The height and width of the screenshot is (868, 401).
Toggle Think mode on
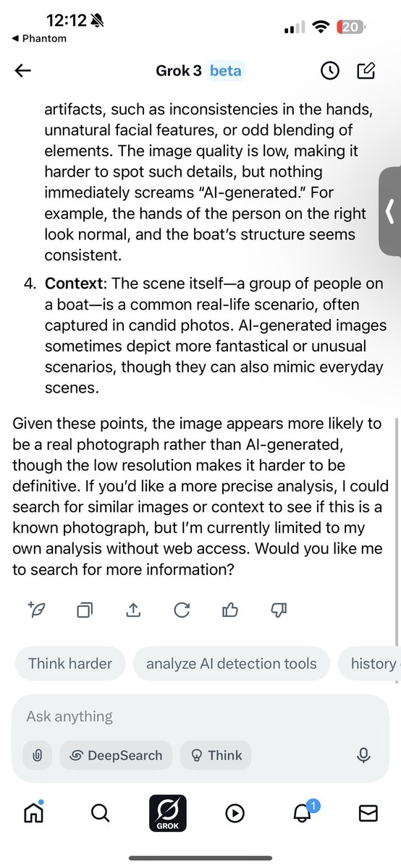[x=216, y=755]
